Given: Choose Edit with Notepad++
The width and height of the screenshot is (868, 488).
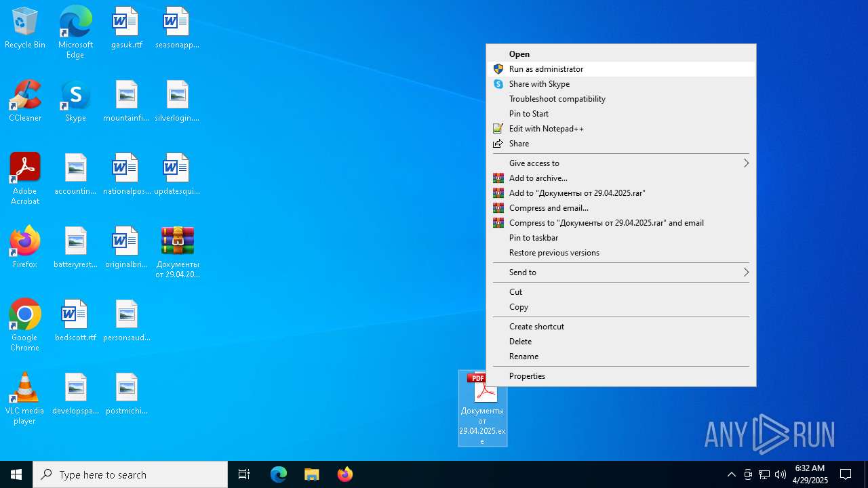Looking at the screenshot, I should [620, 129].
